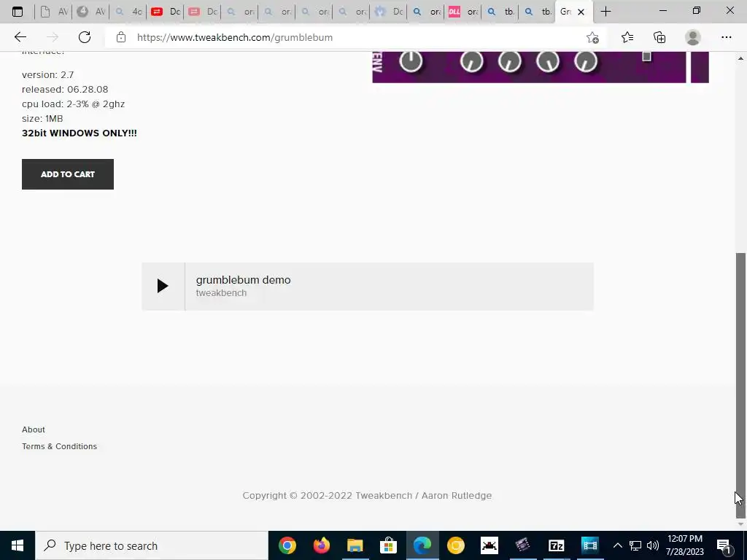Click the scrollbar down arrow
The height and width of the screenshot is (560, 747).
[740, 524]
